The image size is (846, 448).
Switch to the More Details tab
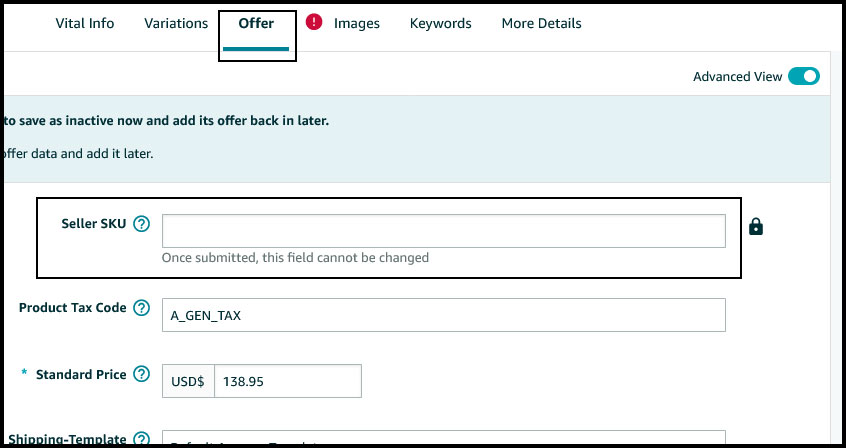click(x=541, y=23)
